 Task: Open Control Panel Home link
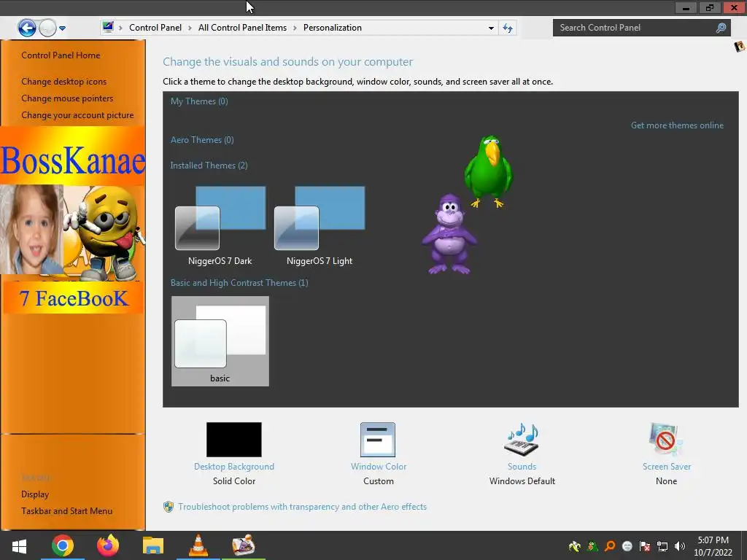(x=61, y=55)
